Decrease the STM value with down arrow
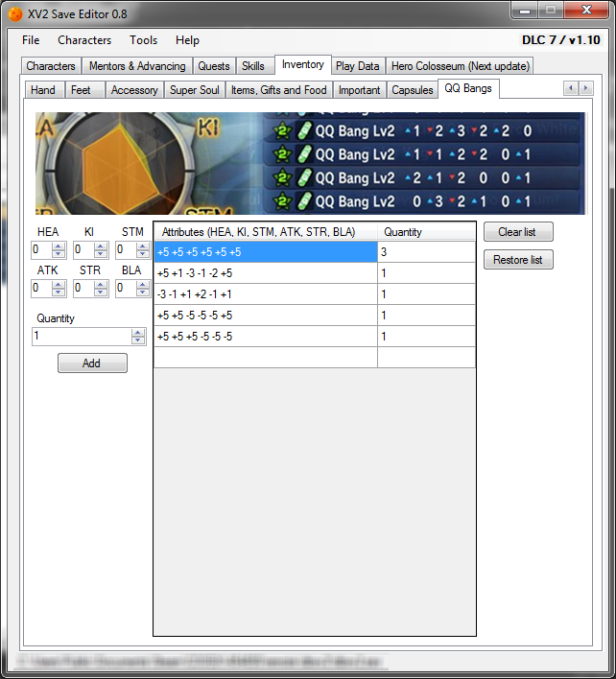The image size is (616, 679). (x=143, y=254)
